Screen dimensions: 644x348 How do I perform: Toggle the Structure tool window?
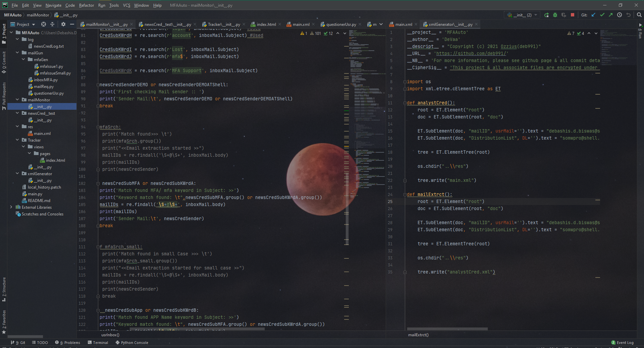(4, 289)
